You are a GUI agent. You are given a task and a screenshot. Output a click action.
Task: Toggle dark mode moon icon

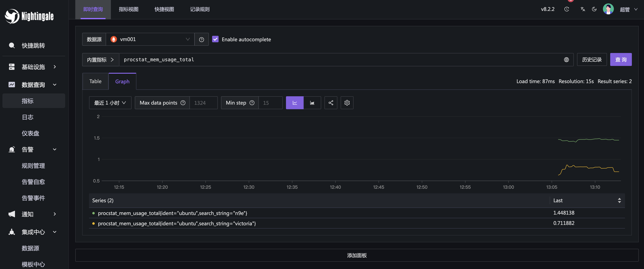594,9
